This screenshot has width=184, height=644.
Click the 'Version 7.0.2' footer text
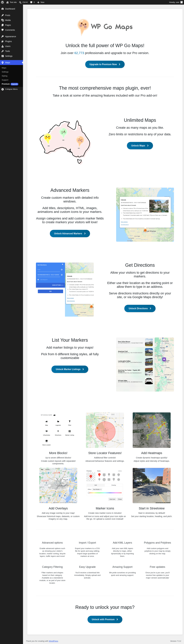pos(176,641)
